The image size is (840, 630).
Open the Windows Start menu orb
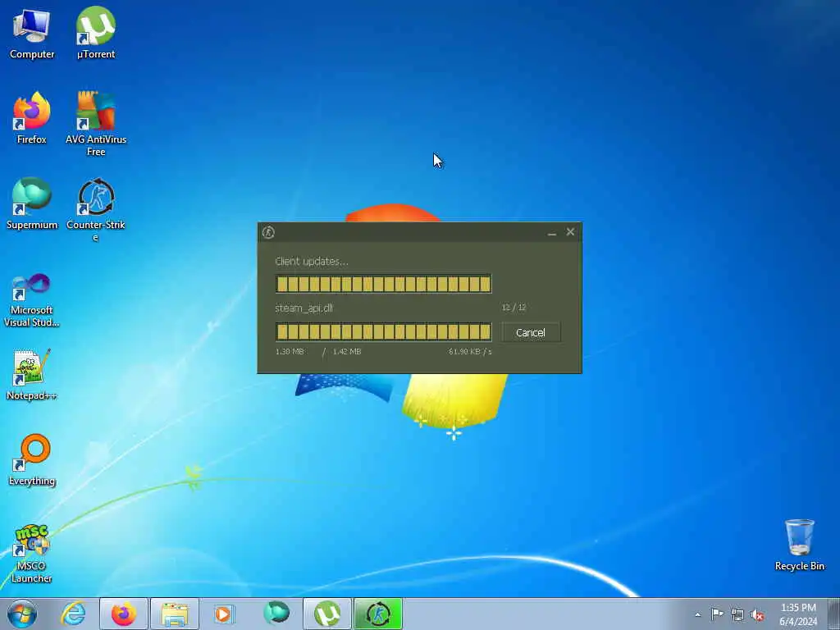click(22, 614)
